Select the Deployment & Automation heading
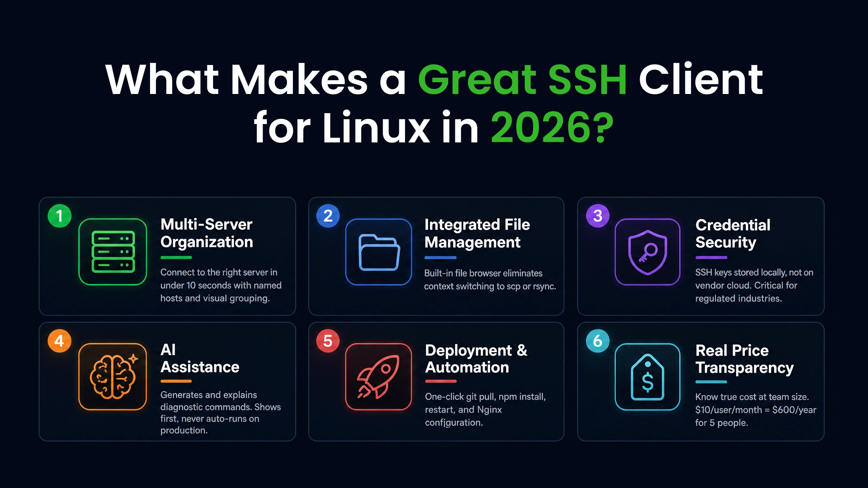This screenshot has width=868, height=488. tap(476, 359)
